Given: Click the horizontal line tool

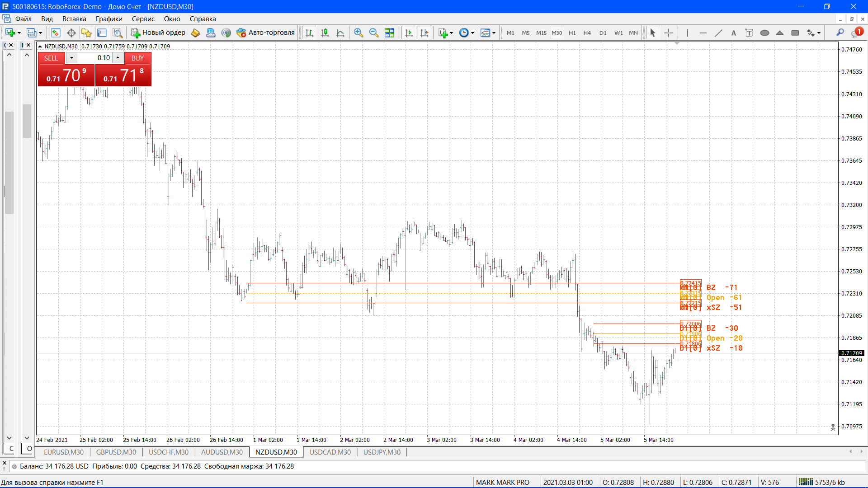Looking at the screenshot, I should tap(703, 33).
